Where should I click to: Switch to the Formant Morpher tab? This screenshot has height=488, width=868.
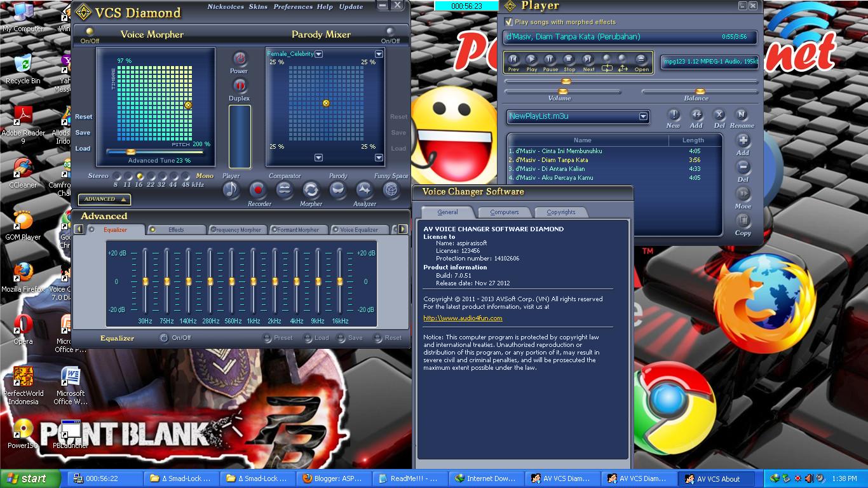(x=298, y=229)
